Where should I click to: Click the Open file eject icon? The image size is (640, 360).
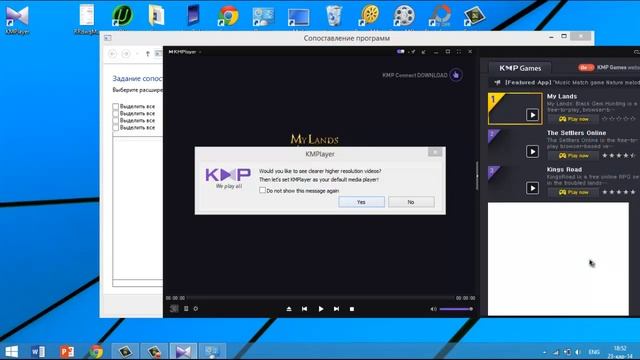pyautogui.click(x=289, y=309)
